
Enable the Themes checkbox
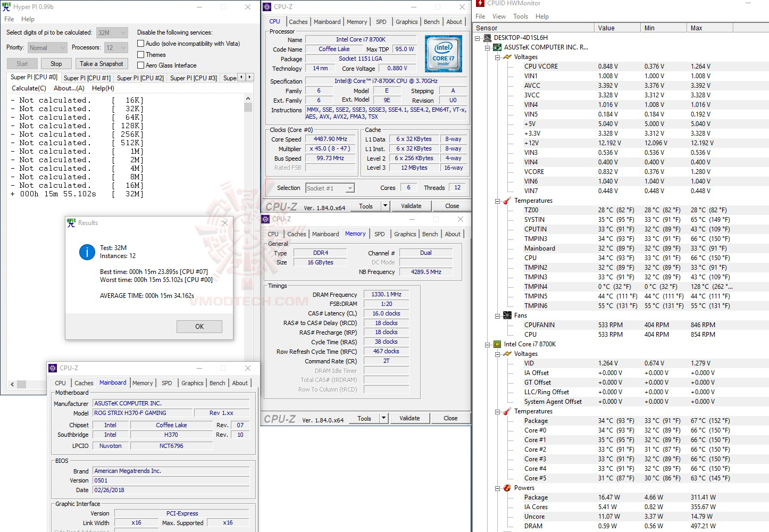[140, 54]
